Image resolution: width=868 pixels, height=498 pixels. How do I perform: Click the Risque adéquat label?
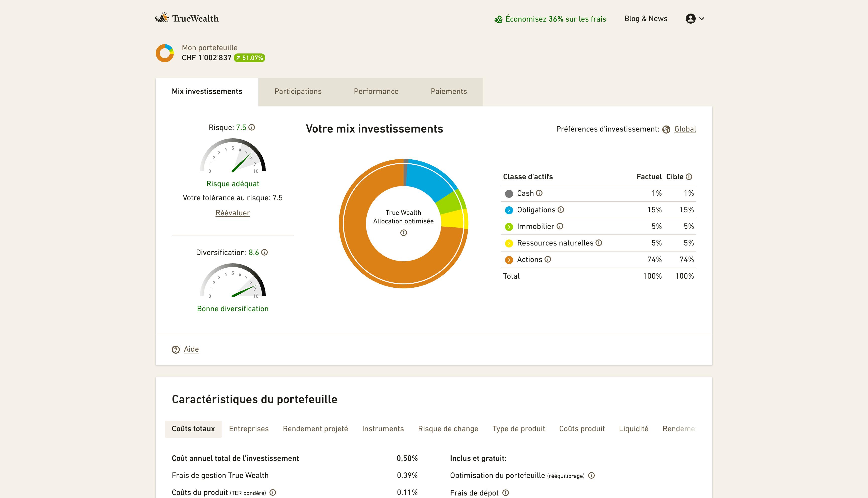233,184
